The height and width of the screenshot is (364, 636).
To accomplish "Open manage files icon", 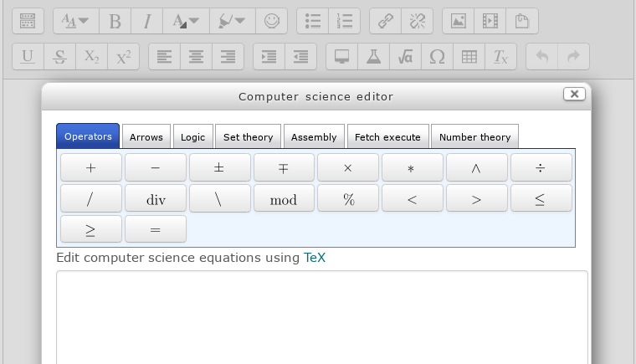I will pos(522,21).
